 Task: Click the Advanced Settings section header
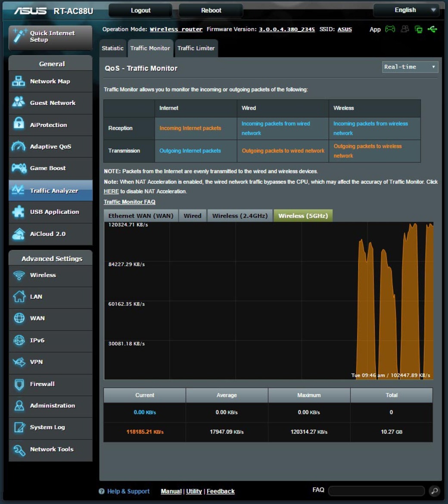(x=51, y=258)
